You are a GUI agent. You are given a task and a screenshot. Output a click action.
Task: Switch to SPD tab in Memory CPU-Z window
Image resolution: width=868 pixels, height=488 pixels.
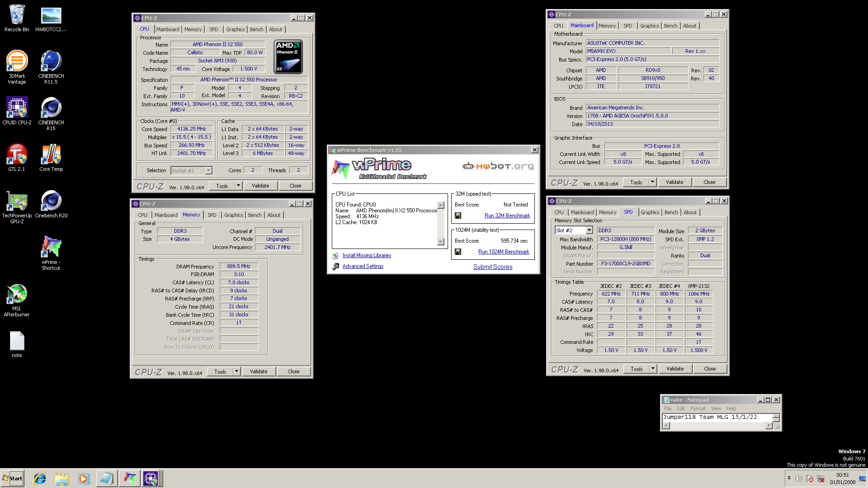click(212, 215)
